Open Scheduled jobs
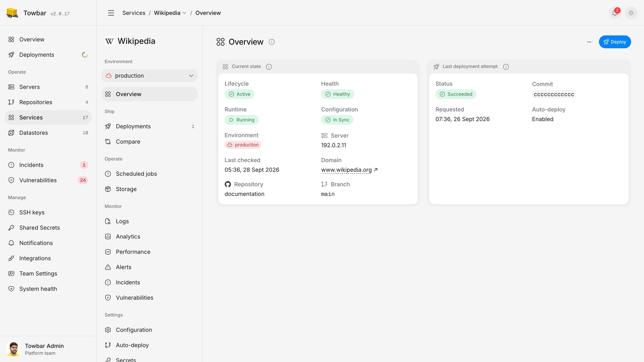 [149, 174]
